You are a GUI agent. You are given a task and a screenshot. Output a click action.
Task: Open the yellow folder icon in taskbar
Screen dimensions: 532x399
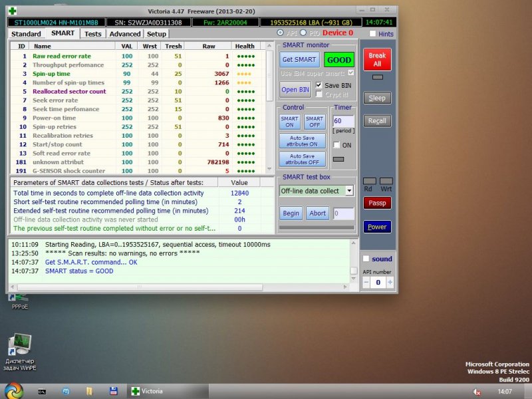pos(89,391)
